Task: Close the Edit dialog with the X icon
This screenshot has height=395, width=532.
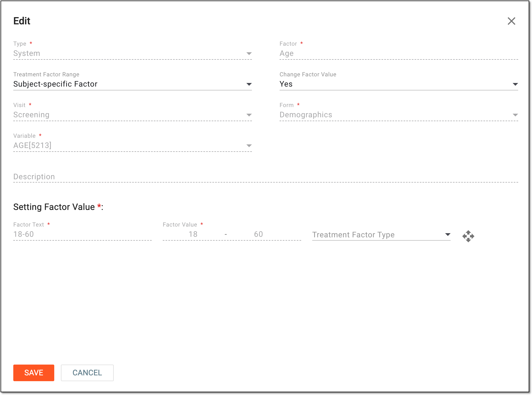Action: point(511,21)
